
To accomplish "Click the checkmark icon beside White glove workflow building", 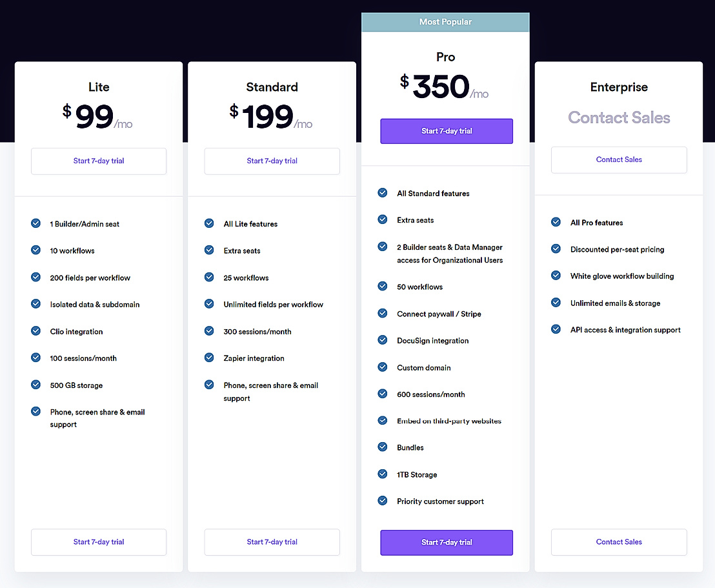I will click(556, 276).
